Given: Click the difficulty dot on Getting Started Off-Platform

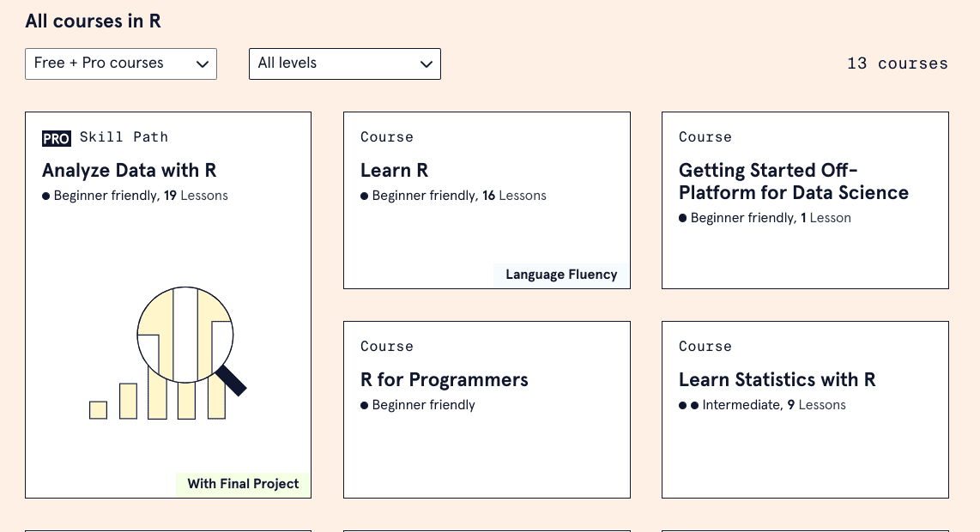Looking at the screenshot, I should coord(682,218).
